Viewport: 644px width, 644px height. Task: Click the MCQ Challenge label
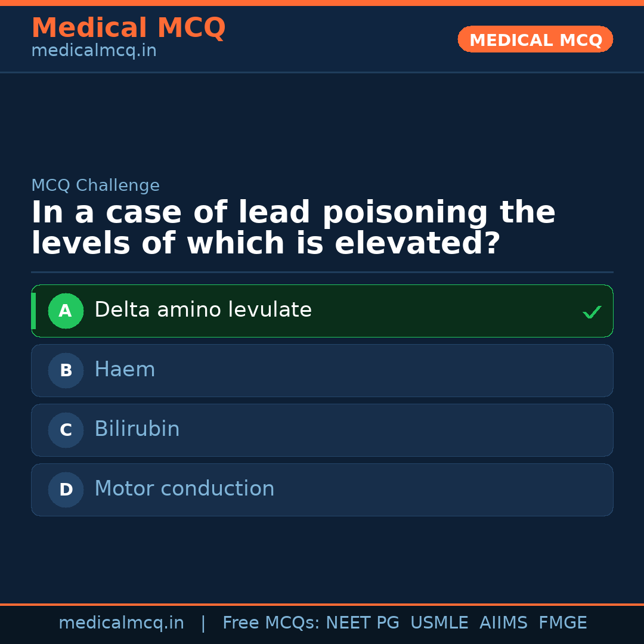tap(95, 185)
